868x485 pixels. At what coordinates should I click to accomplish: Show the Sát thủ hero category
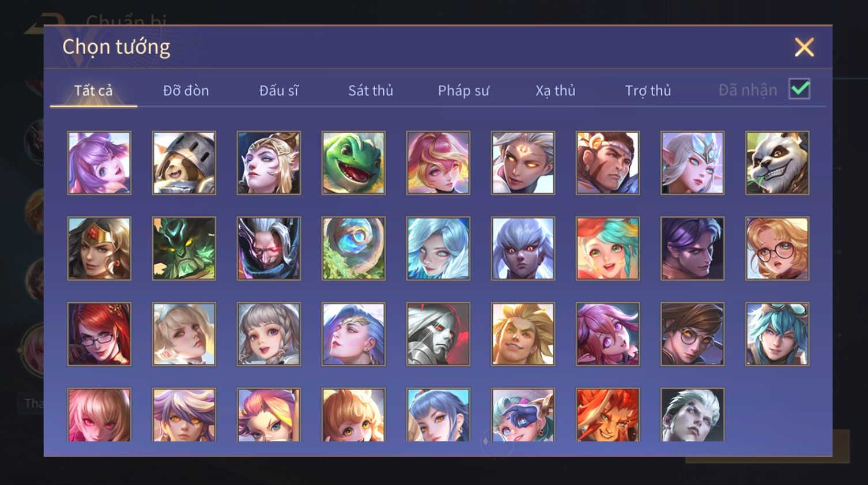tap(371, 91)
